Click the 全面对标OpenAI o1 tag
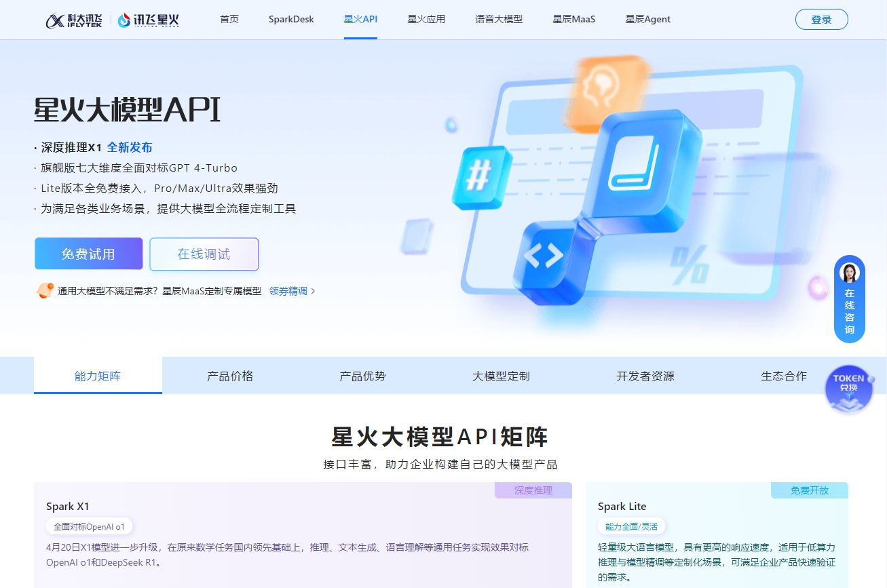This screenshot has height=588, width=887. pyautogui.click(x=89, y=526)
